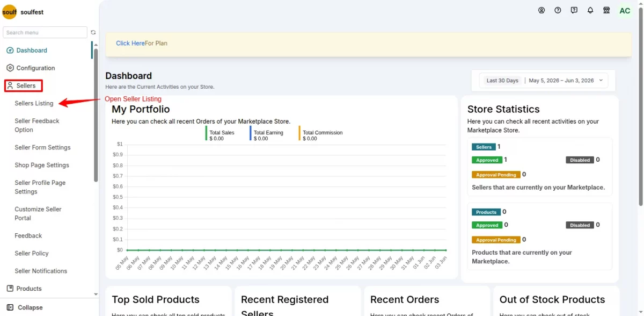Click the Recent Registered Sellers card title
The width and height of the screenshot is (644, 316).
point(285,306)
